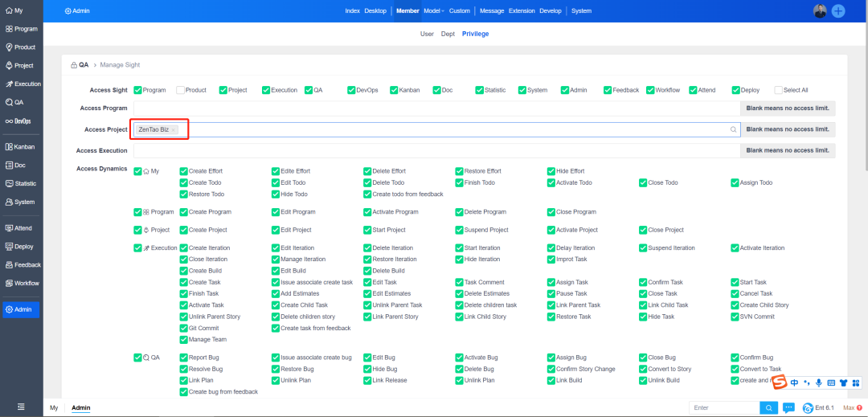The height and width of the screenshot is (417, 868).
Task: Switch to the Dept tab
Action: click(448, 34)
